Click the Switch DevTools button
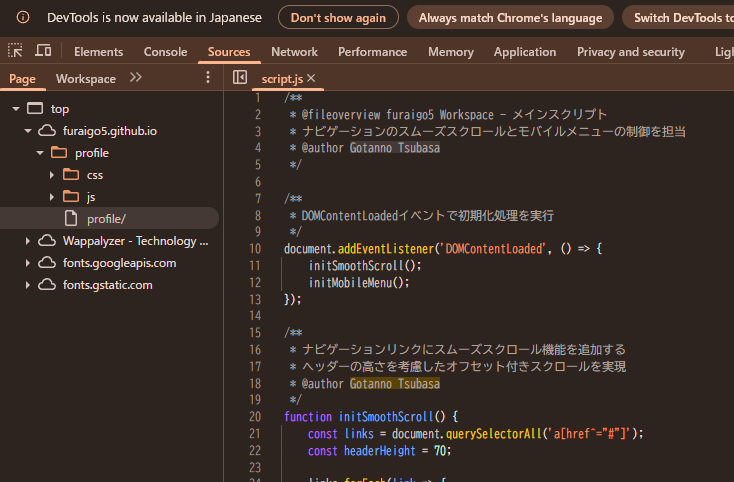This screenshot has height=482, width=734. (x=678, y=17)
